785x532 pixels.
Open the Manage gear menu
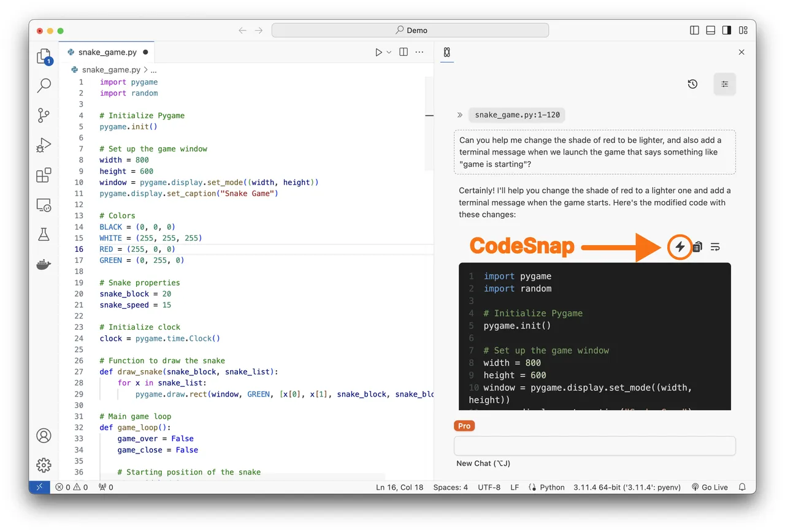pos(44,465)
